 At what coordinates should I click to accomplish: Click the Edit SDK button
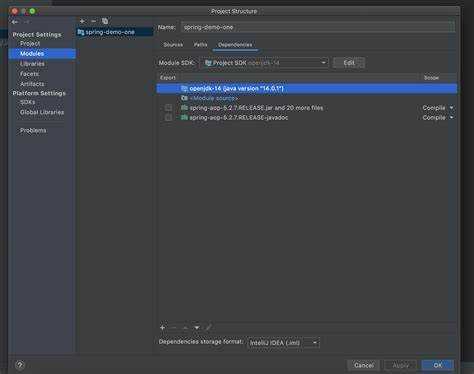349,63
